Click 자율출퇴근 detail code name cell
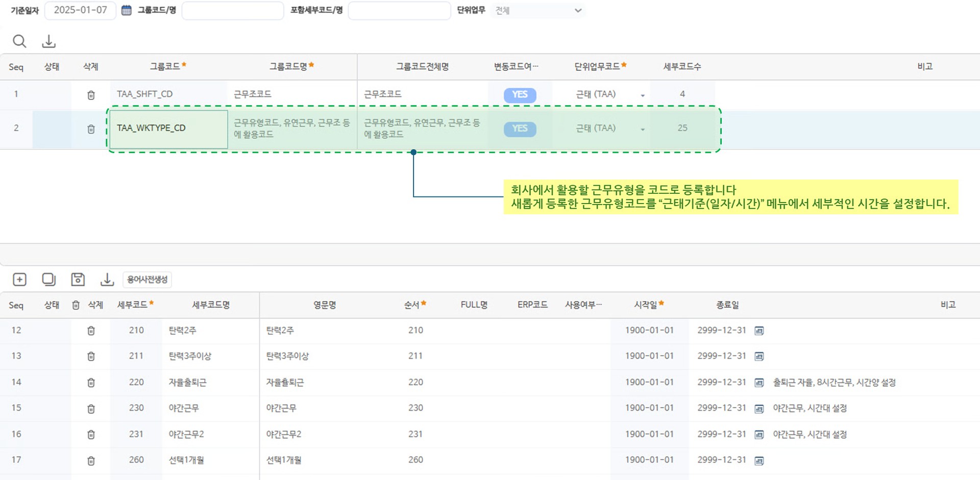This screenshot has height=480, width=980. click(x=211, y=383)
